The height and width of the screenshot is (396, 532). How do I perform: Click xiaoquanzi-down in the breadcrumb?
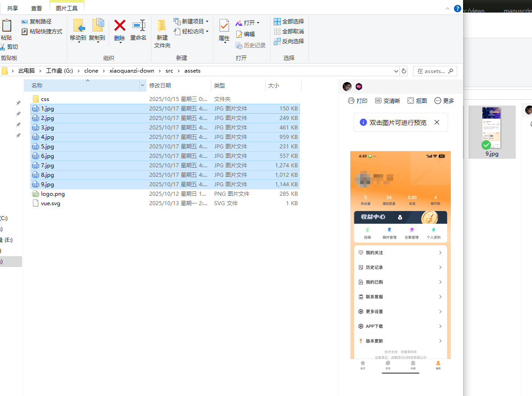coord(132,70)
